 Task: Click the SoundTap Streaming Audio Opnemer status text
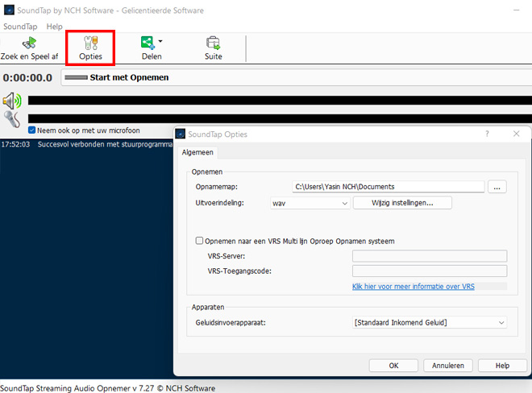(107, 388)
